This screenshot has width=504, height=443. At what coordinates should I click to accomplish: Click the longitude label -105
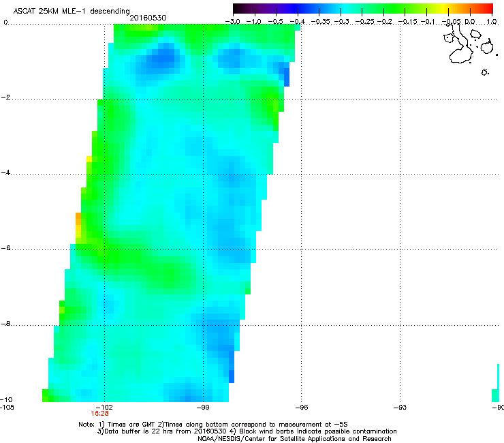coord(7,407)
